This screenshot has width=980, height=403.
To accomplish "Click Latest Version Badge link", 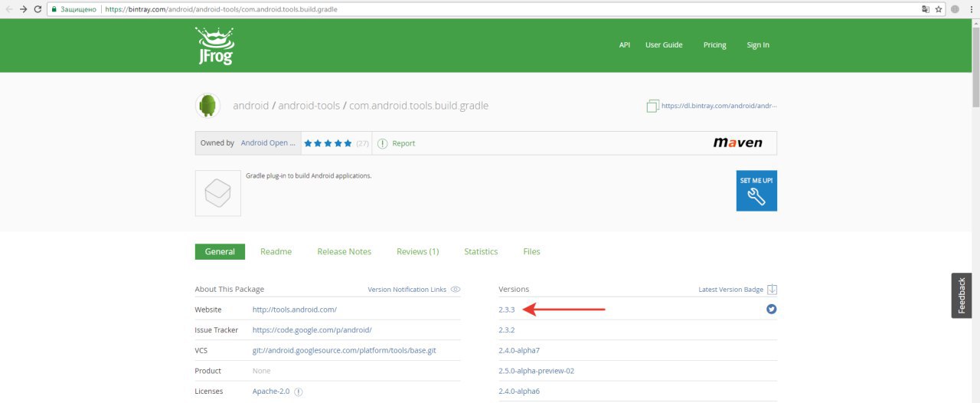I will pyautogui.click(x=730, y=290).
